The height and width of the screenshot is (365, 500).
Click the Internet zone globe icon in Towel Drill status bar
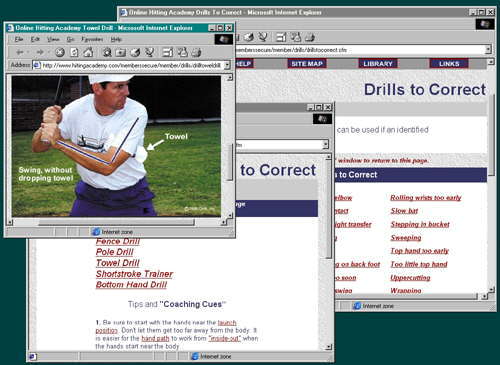pyautogui.click(x=96, y=232)
